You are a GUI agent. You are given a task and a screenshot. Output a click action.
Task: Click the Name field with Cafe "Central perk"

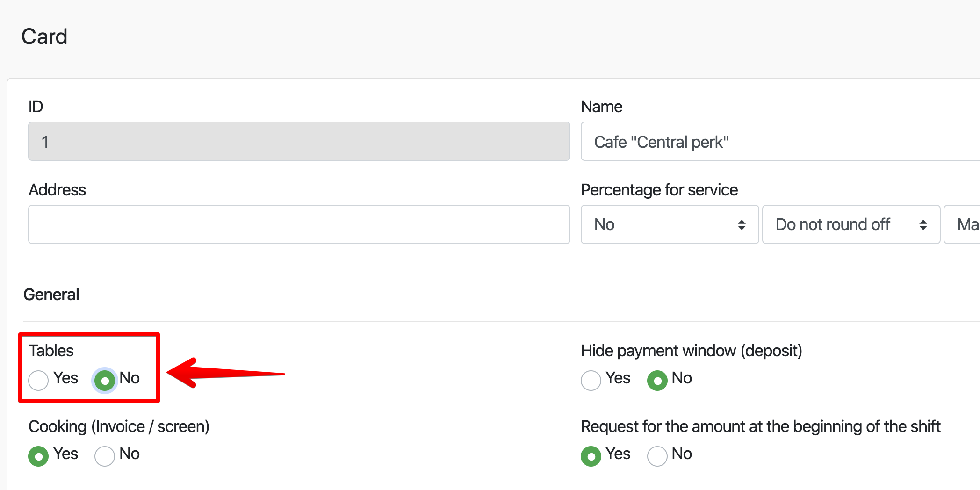pyautogui.click(x=776, y=142)
